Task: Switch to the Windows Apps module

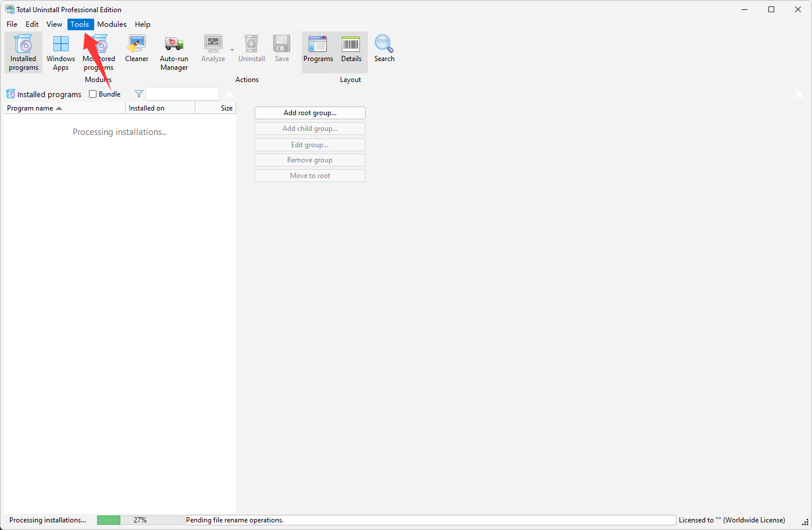Action: click(60, 52)
